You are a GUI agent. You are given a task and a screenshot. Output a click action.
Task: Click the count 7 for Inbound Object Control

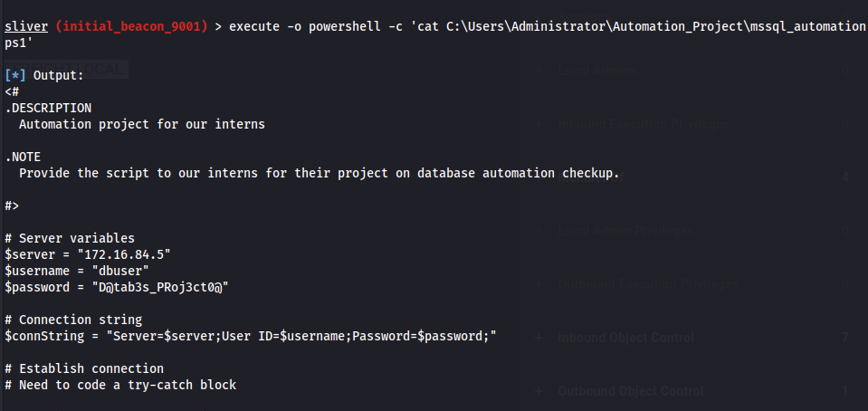point(844,338)
